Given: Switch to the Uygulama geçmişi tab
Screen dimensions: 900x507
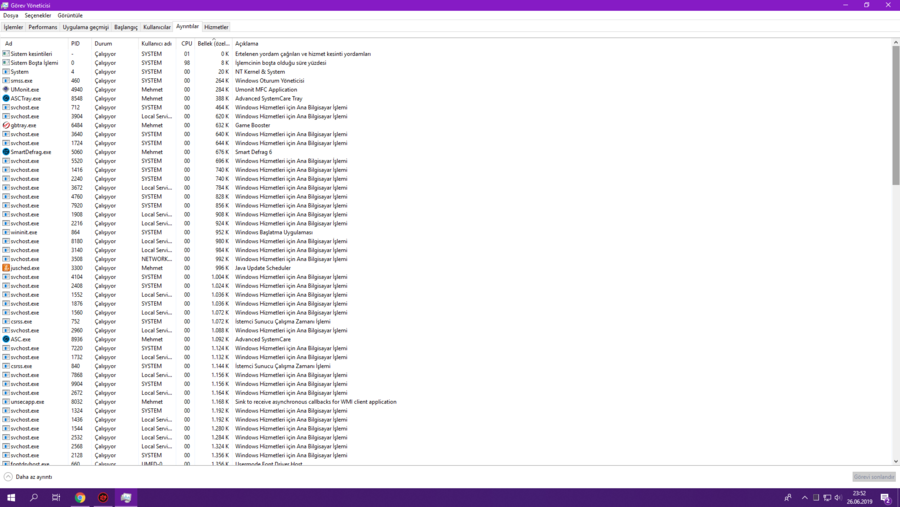Looking at the screenshot, I should (x=86, y=27).
